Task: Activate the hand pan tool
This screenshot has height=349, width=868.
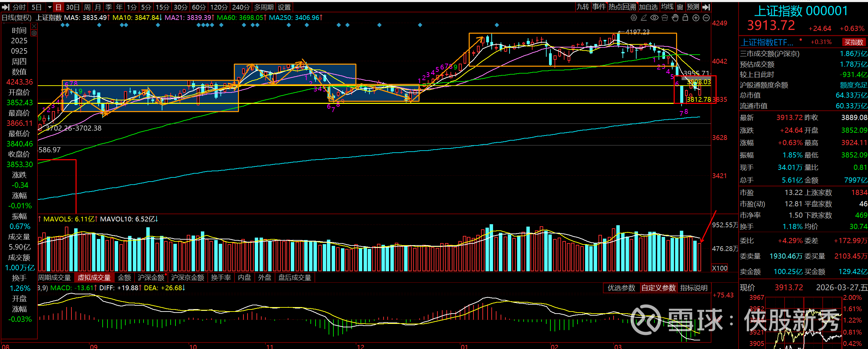Action: tap(675, 18)
